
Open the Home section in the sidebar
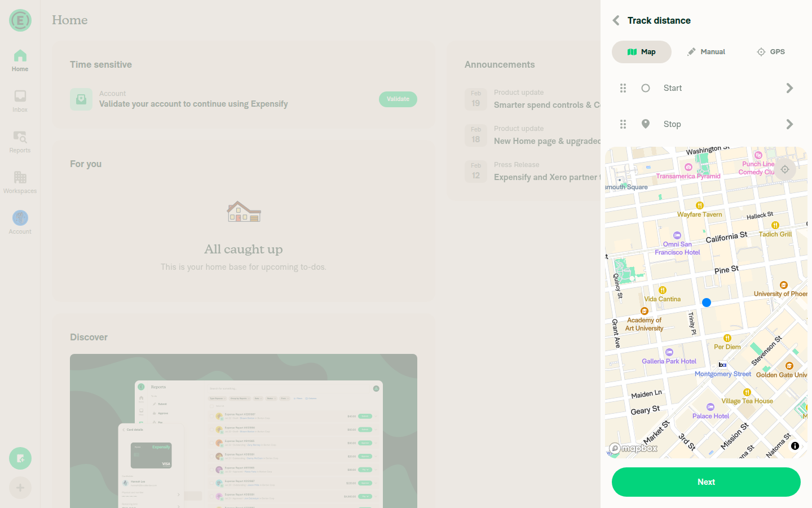pyautogui.click(x=20, y=59)
